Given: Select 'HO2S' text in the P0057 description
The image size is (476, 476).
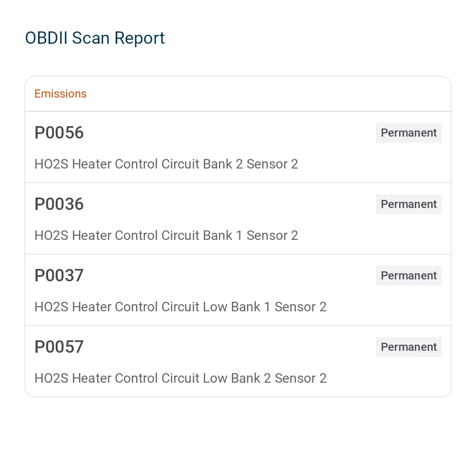Looking at the screenshot, I should point(51,378).
